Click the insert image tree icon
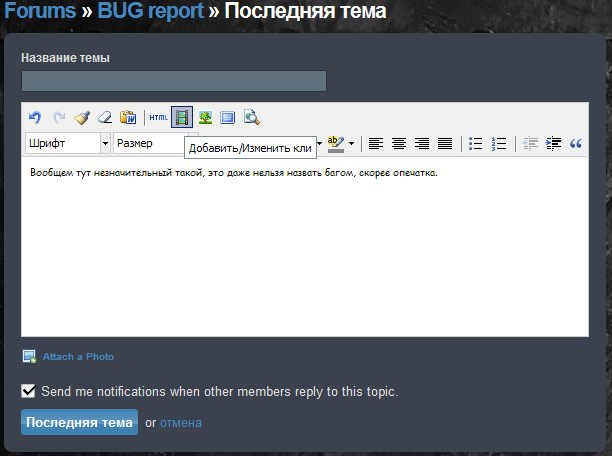Viewport: 612px width, 456px height. pos(205,117)
